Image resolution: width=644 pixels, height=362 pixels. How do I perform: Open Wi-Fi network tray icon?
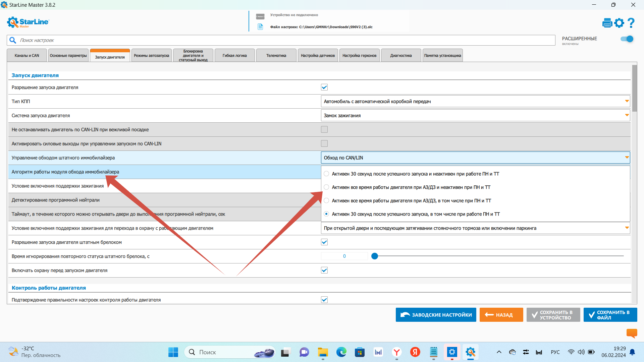(571, 352)
